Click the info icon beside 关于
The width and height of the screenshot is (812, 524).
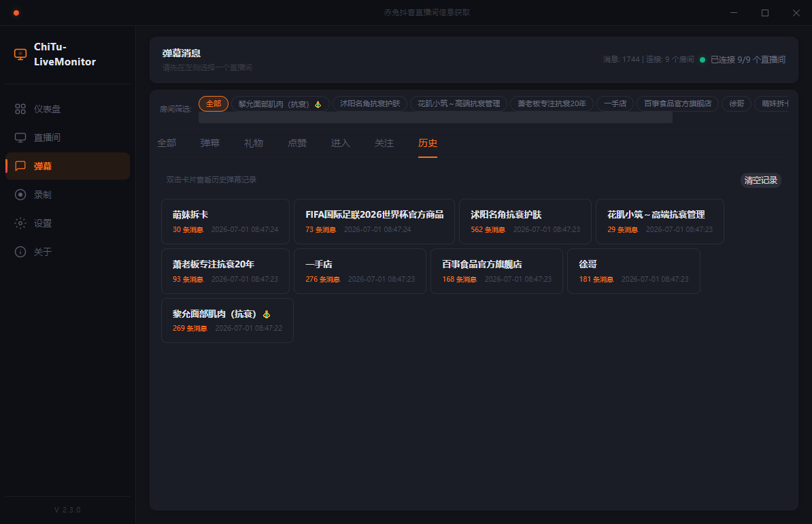[x=20, y=252]
